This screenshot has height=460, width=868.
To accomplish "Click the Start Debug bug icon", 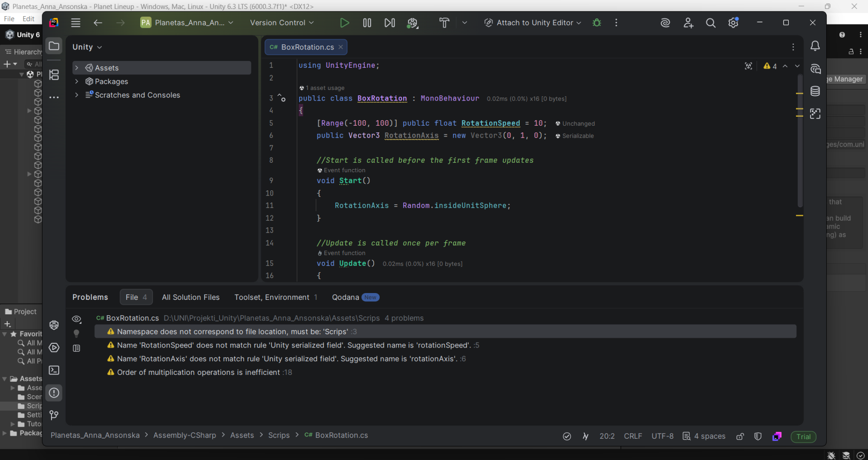I will [597, 23].
